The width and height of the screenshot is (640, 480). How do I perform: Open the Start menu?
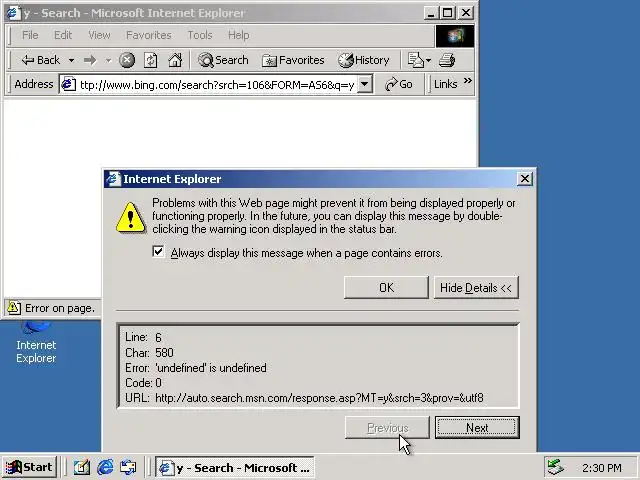click(x=29, y=467)
